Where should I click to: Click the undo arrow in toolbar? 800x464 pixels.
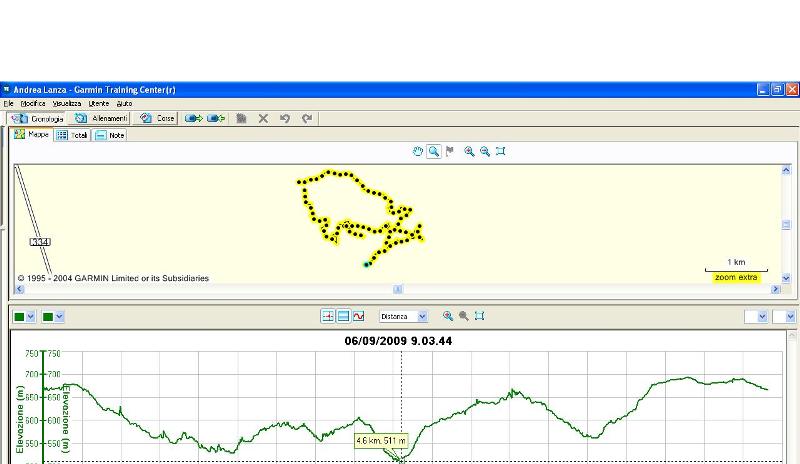285,118
